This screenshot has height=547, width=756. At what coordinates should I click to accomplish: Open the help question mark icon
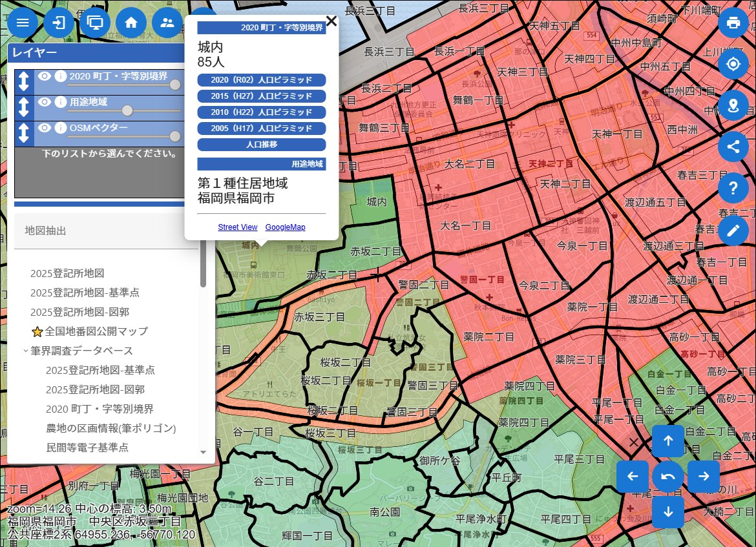(x=733, y=188)
